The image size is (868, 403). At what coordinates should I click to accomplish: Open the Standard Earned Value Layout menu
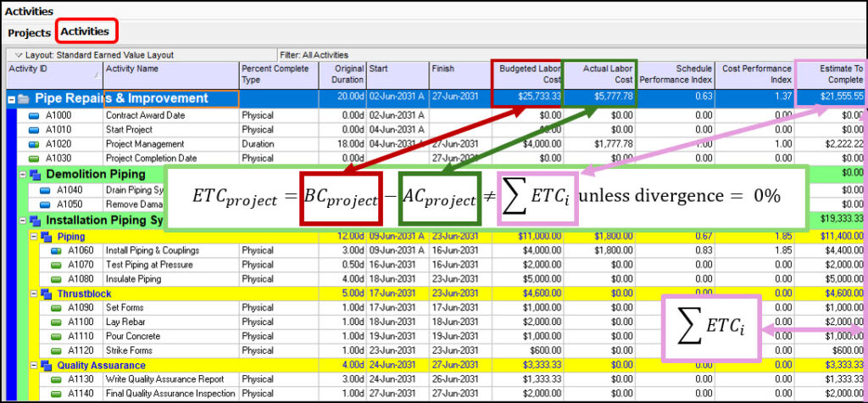pos(94,55)
